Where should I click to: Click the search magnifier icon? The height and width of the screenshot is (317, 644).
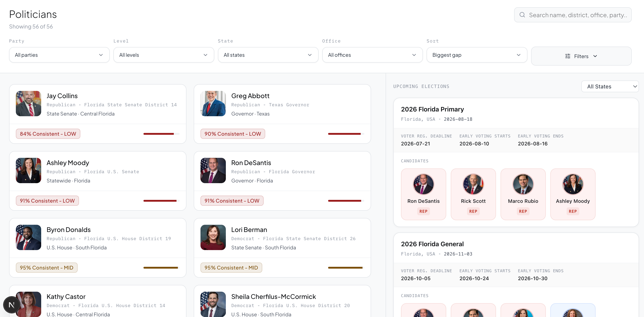click(522, 15)
